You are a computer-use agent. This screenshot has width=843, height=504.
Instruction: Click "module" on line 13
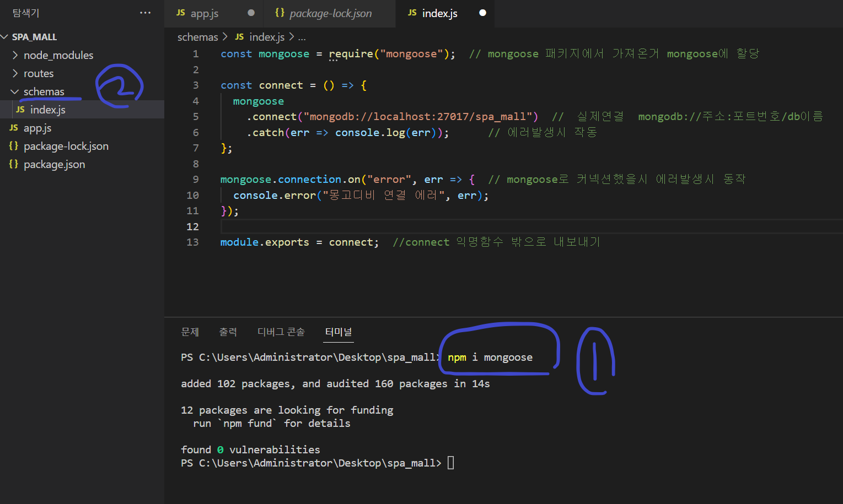tap(239, 242)
